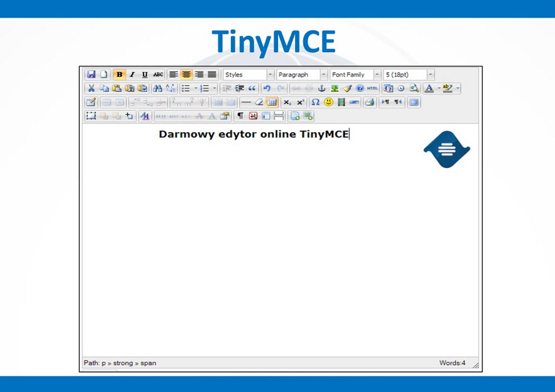555x392 pixels.
Task: Expand bullet list style arrow
Action: [196, 88]
